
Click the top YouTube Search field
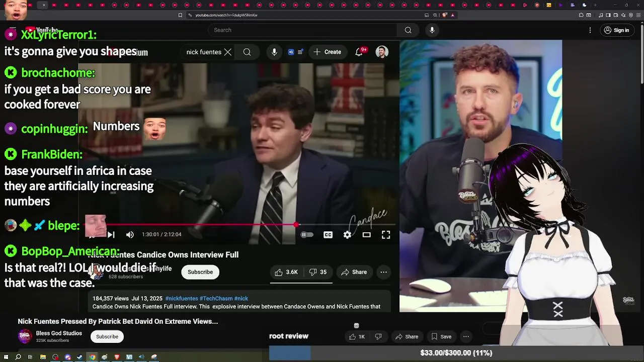(x=302, y=30)
